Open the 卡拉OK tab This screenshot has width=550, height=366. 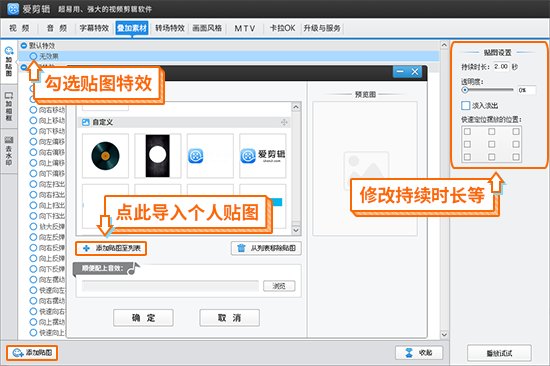[x=282, y=28]
